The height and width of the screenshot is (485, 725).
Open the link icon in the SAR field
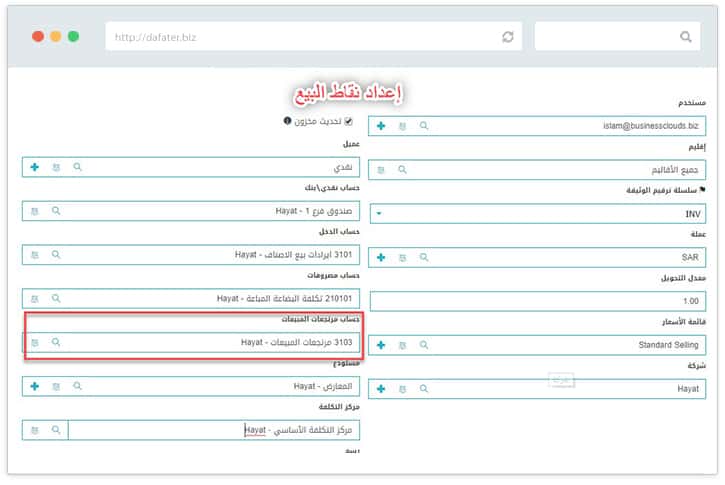coord(402,258)
